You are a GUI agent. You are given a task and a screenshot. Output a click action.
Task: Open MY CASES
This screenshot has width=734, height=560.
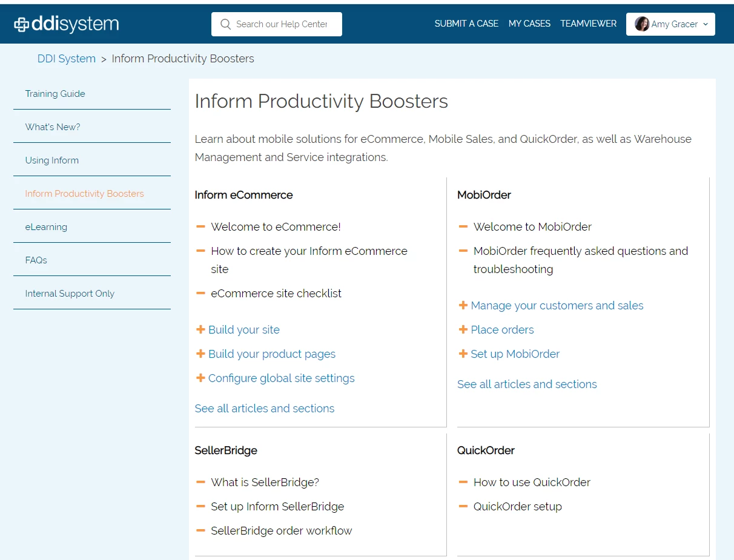click(529, 24)
